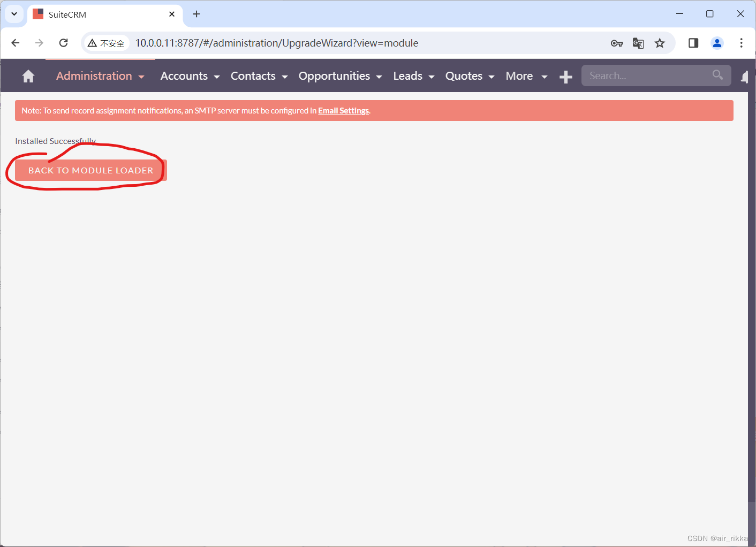Reload the page with the refresh icon
This screenshot has height=547, width=756.
pos(63,43)
